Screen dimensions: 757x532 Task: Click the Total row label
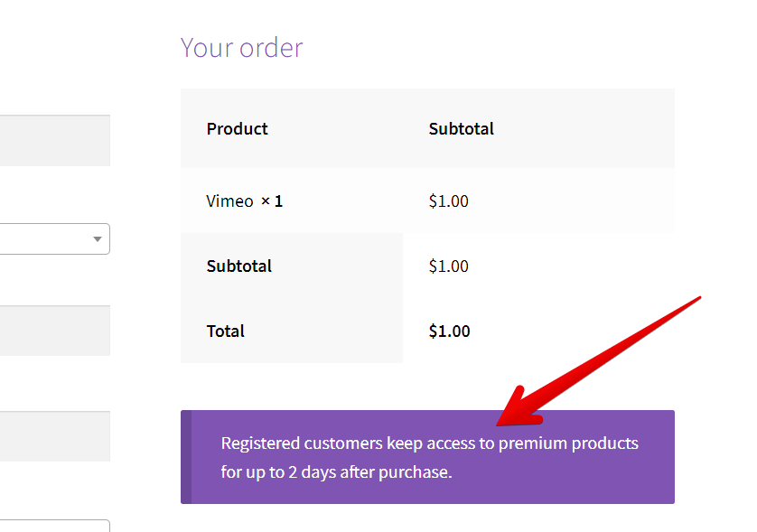tap(225, 331)
